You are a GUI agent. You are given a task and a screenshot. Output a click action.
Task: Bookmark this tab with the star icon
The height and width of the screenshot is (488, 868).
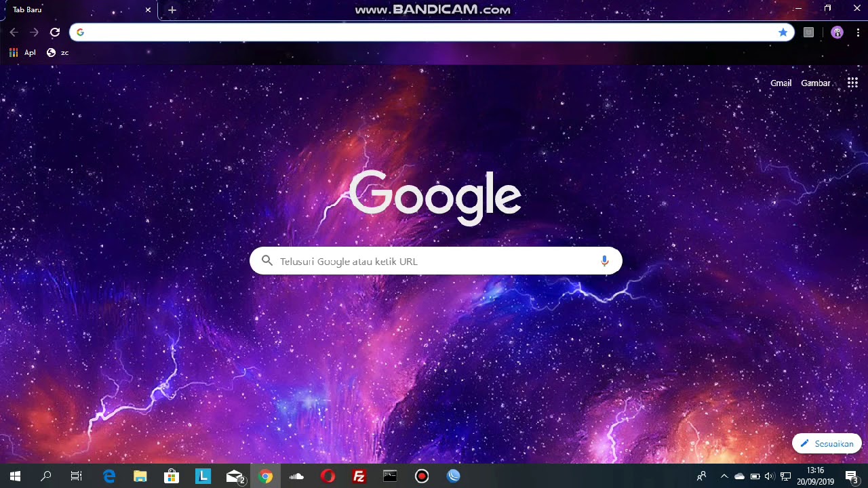[x=783, y=32]
